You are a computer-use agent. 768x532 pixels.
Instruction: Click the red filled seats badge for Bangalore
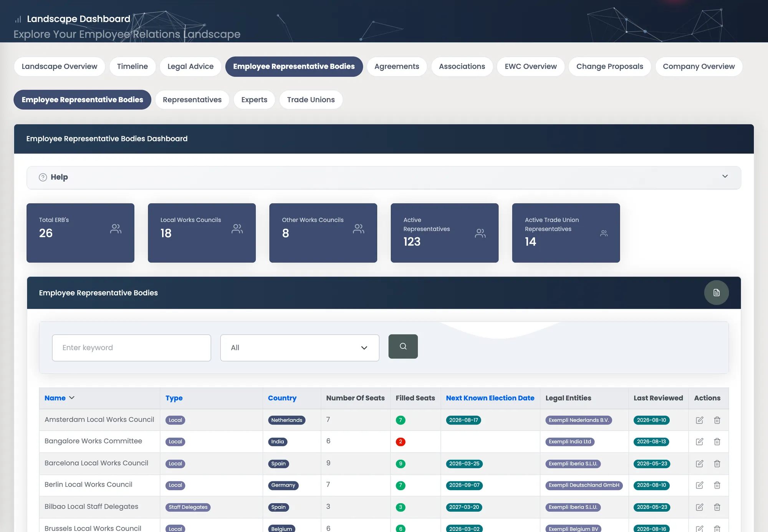click(401, 442)
